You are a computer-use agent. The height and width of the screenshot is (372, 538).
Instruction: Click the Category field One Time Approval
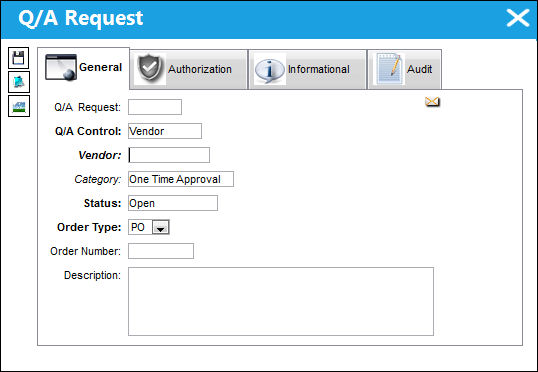(x=181, y=179)
